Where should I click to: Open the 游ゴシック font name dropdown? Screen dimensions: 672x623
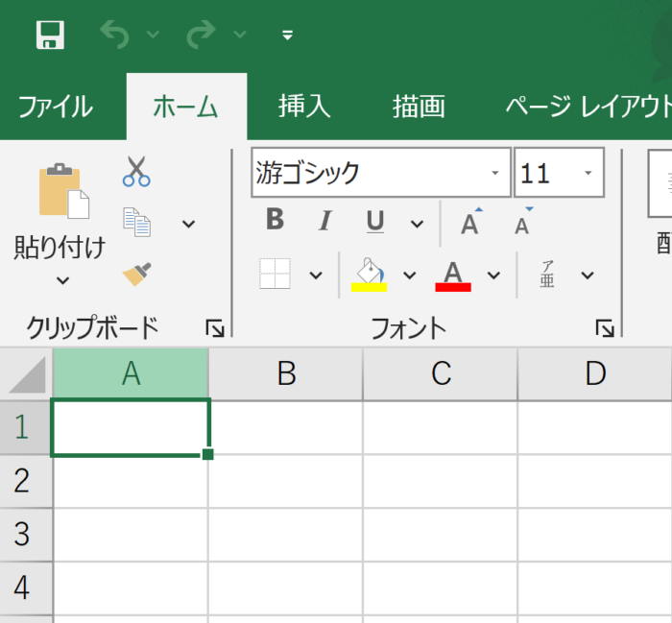coord(495,174)
